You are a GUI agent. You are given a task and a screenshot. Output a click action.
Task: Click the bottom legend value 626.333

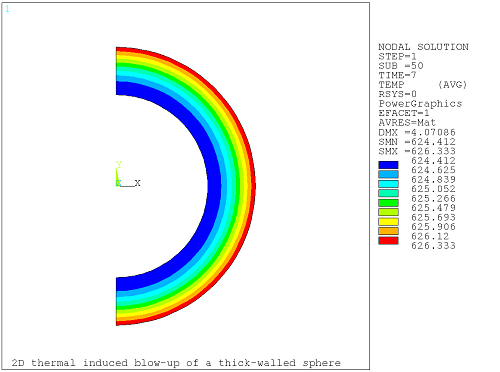[433, 246]
